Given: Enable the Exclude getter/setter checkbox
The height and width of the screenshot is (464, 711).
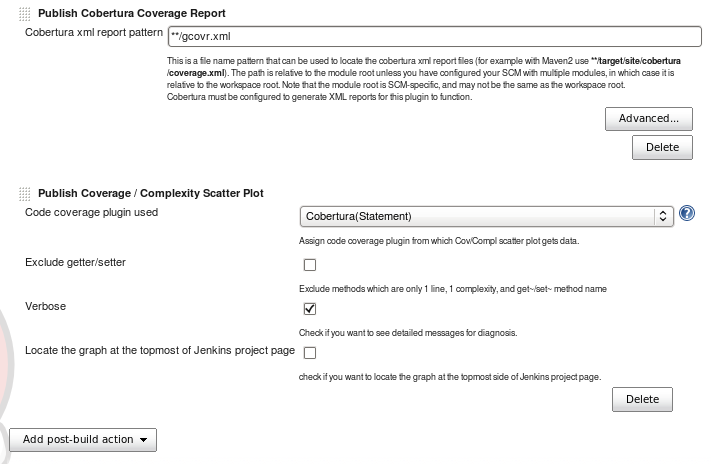Looking at the screenshot, I should coord(309,265).
